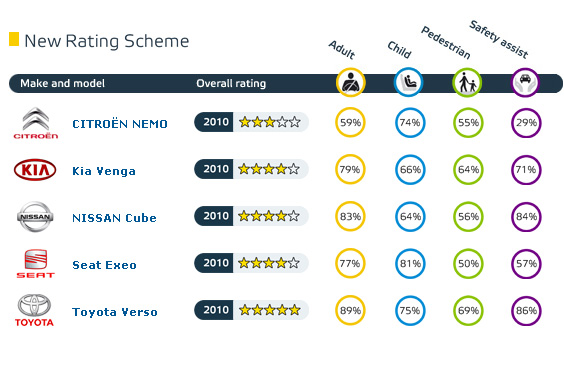Click Kia Venga 79% adult score
The height and width of the screenshot is (365, 564).
tap(350, 169)
